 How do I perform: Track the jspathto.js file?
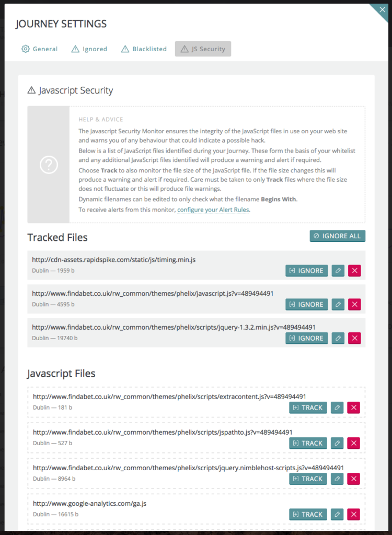(x=308, y=443)
